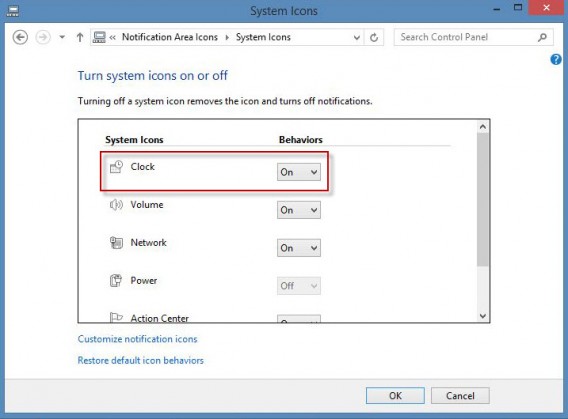Click the Cancel button

tap(460, 395)
